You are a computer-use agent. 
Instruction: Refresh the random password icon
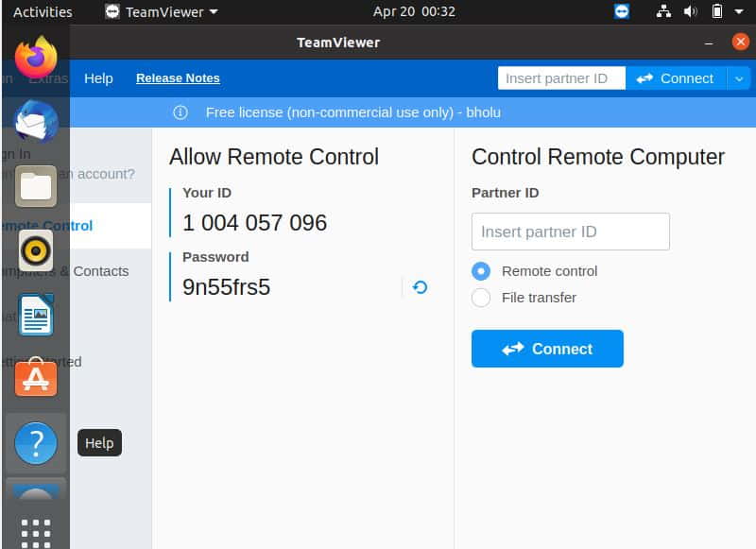click(420, 287)
